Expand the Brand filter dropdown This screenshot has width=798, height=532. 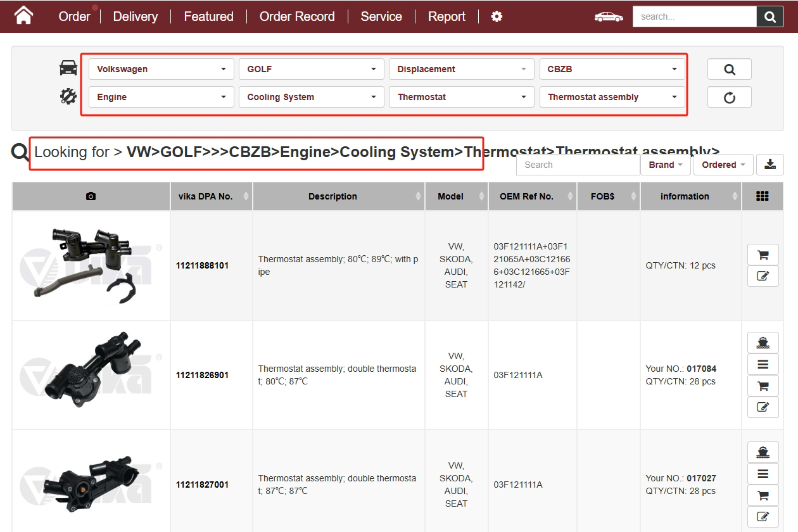665,164
